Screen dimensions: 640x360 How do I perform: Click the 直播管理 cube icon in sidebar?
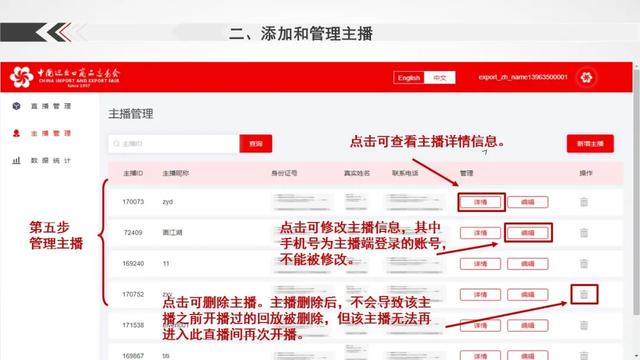pos(16,106)
